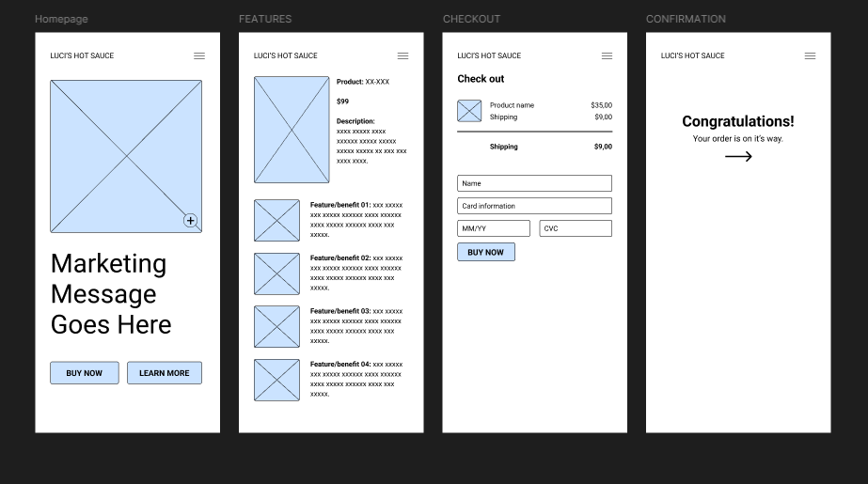Screen dimensions: 868x484
Task: Select Feature/benefit 02 text
Action: [x=356, y=273]
